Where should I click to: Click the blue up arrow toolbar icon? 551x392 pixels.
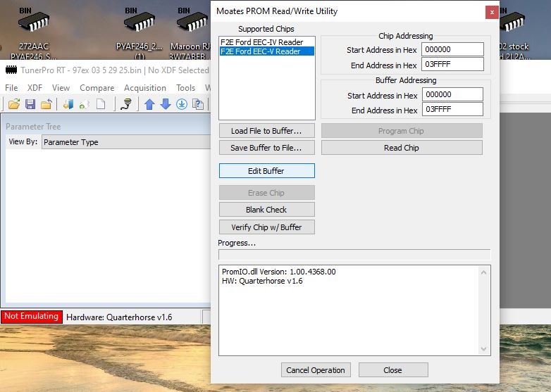149,104
